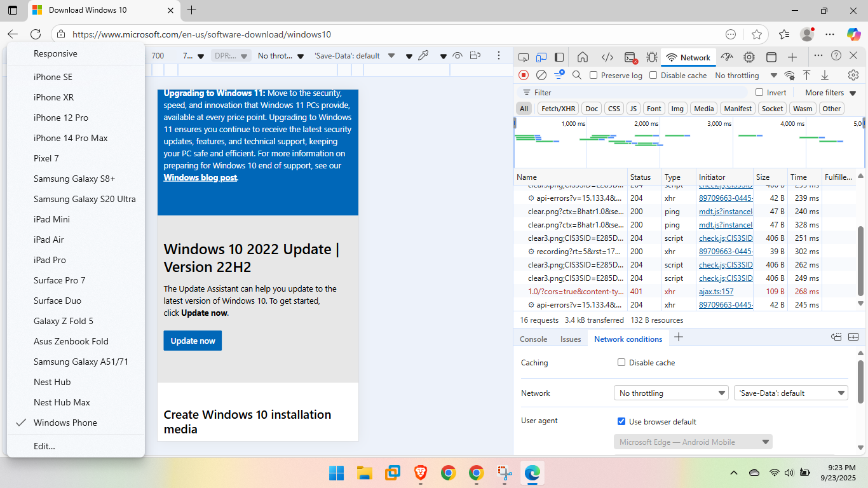Viewport: 868px width, 488px height.
Task: Click the search magnifier in Network toolbar
Action: (x=577, y=75)
